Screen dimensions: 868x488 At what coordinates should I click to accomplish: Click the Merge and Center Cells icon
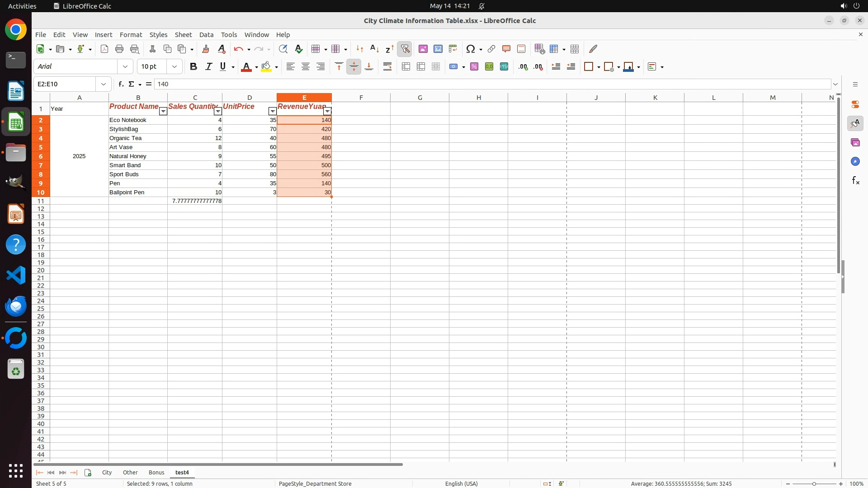coord(406,67)
